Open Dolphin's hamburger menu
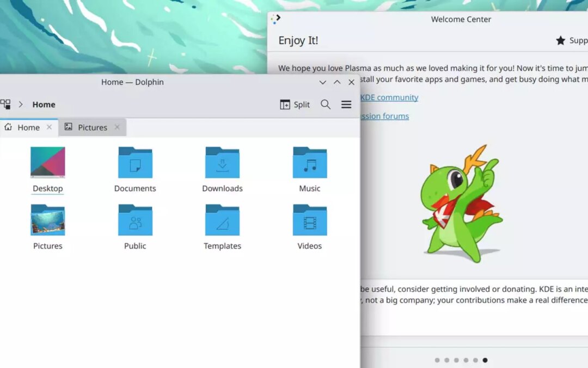This screenshot has height=368, width=588. [346, 105]
